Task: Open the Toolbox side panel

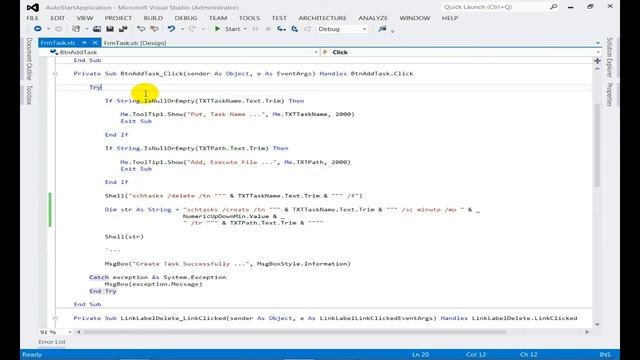Action: pos(29,95)
